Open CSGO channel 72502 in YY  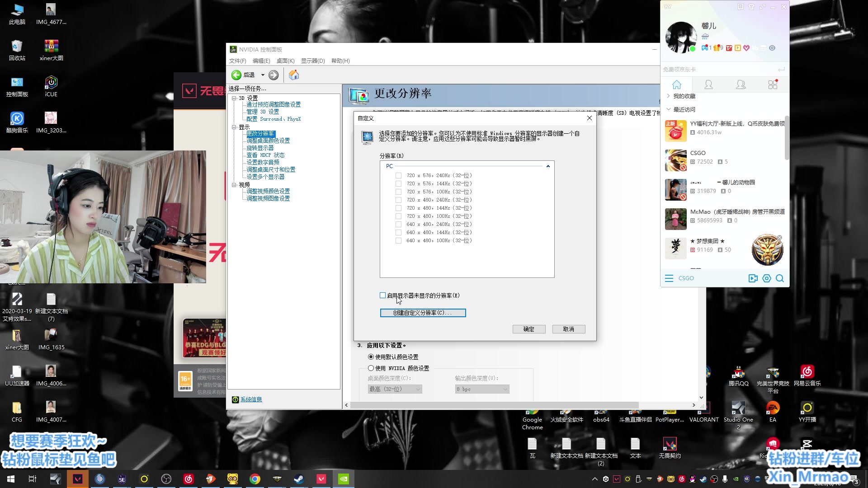click(725, 160)
